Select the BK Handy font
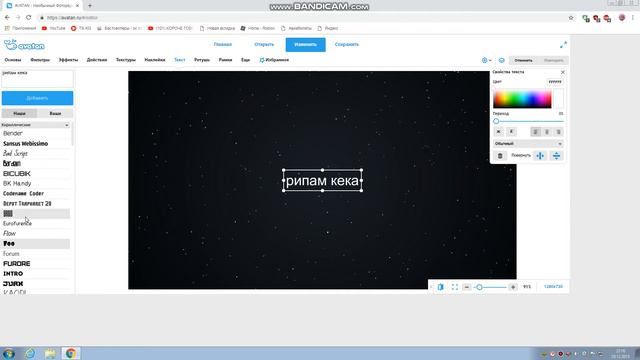640x360 pixels. click(36, 184)
